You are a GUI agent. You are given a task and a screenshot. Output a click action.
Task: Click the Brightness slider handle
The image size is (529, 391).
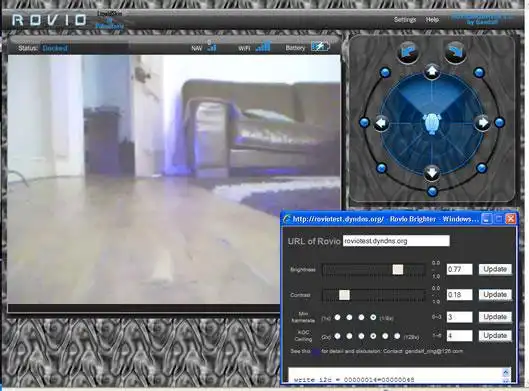[x=398, y=269]
